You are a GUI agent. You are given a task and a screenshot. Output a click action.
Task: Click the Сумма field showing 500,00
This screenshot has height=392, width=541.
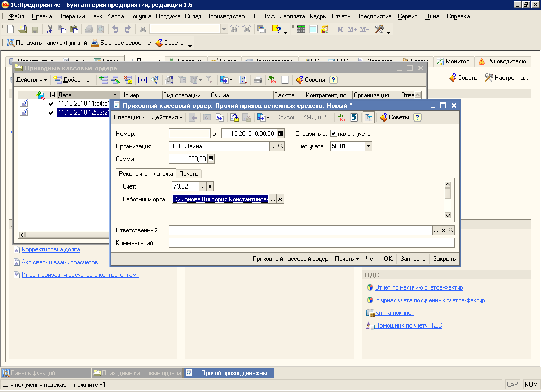(x=188, y=159)
